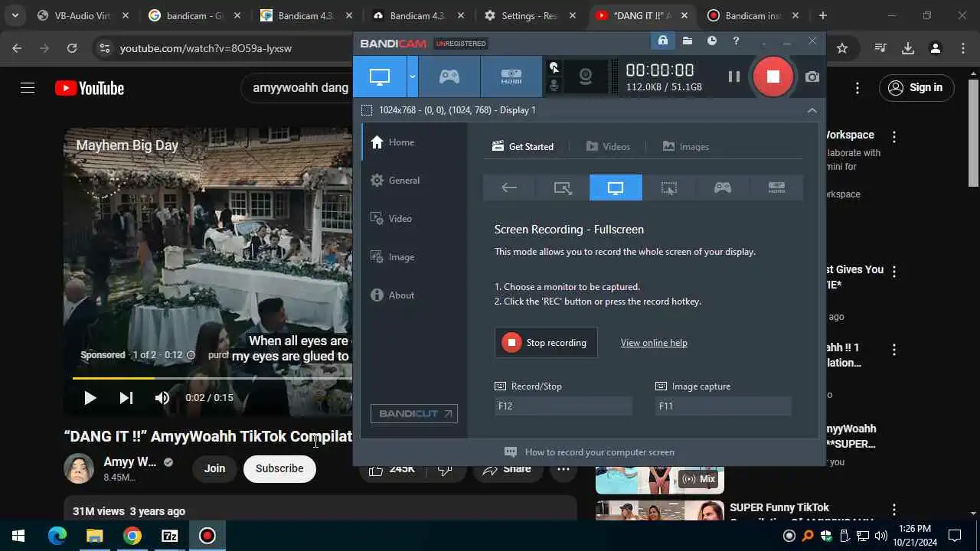Viewport: 980px width, 551px height.
Task: Open Home section in Bandicam sidebar
Action: [414, 142]
